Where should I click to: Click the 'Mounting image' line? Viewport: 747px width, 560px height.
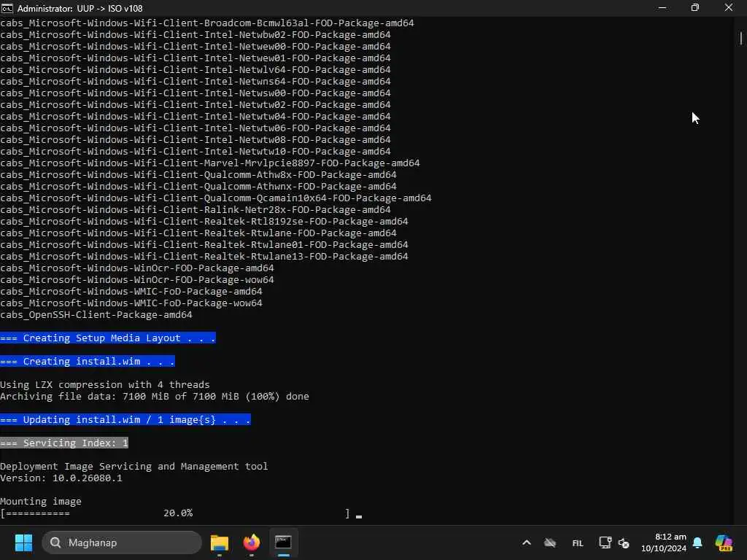[x=41, y=501]
